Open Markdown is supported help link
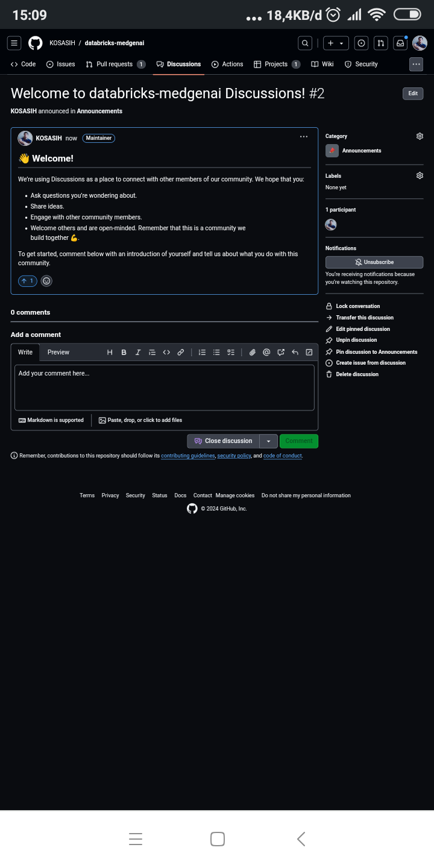Image resolution: width=434 pixels, height=868 pixels. (x=51, y=420)
